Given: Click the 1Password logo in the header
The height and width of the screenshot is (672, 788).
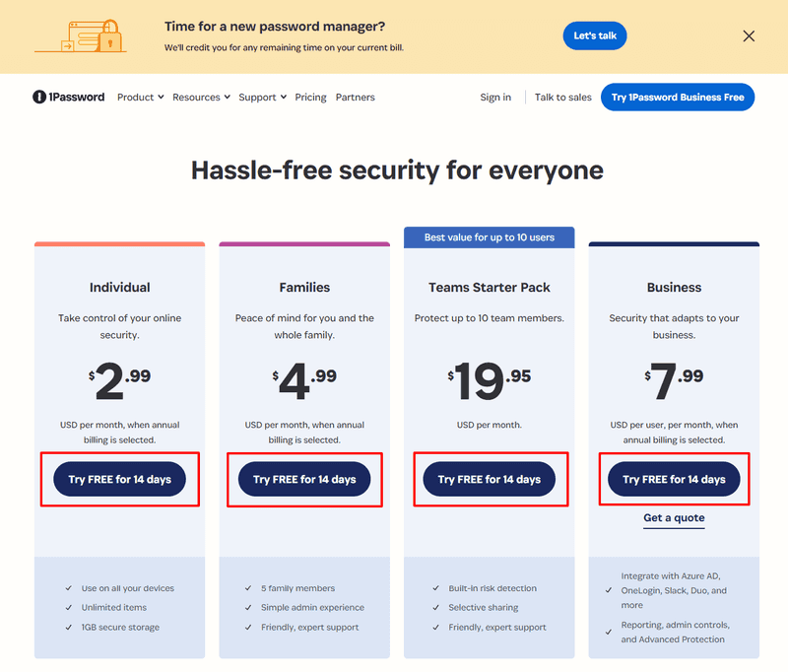Looking at the screenshot, I should (68, 97).
